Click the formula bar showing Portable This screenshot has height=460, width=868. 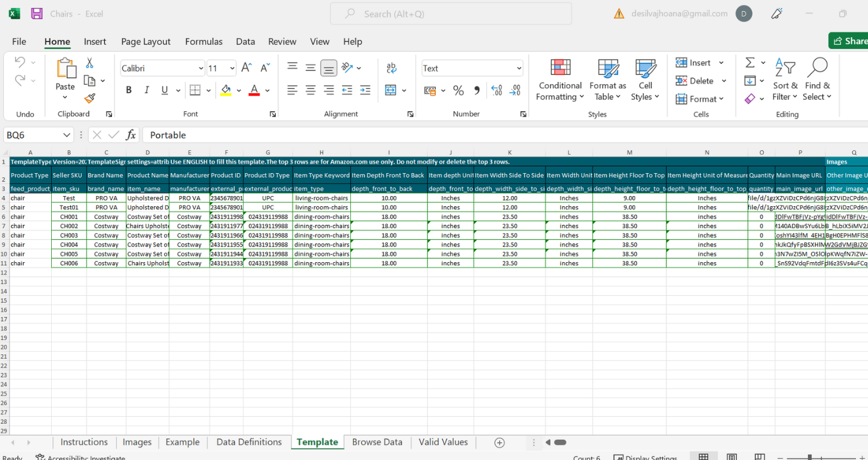504,135
